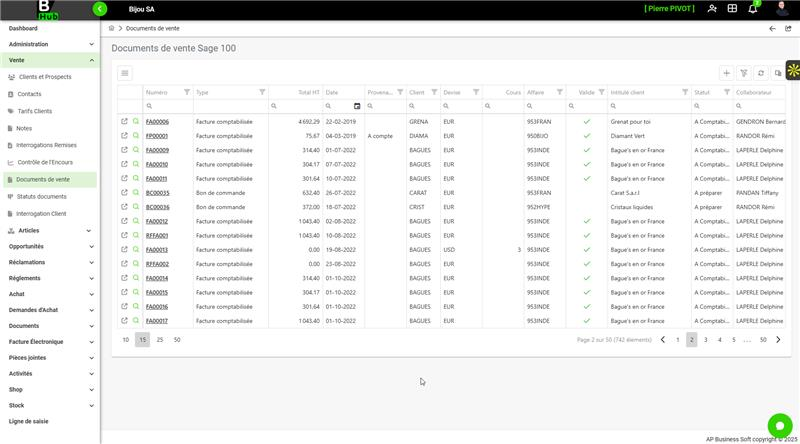Open document link FA00013

[157, 250]
